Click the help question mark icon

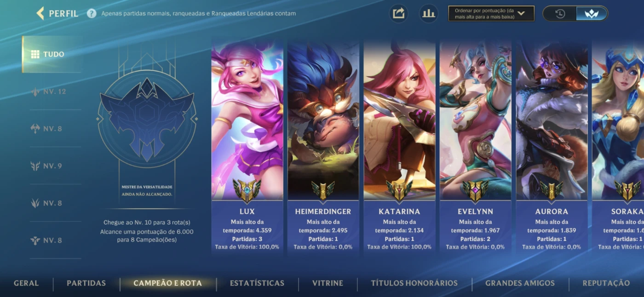pyautogui.click(x=92, y=13)
